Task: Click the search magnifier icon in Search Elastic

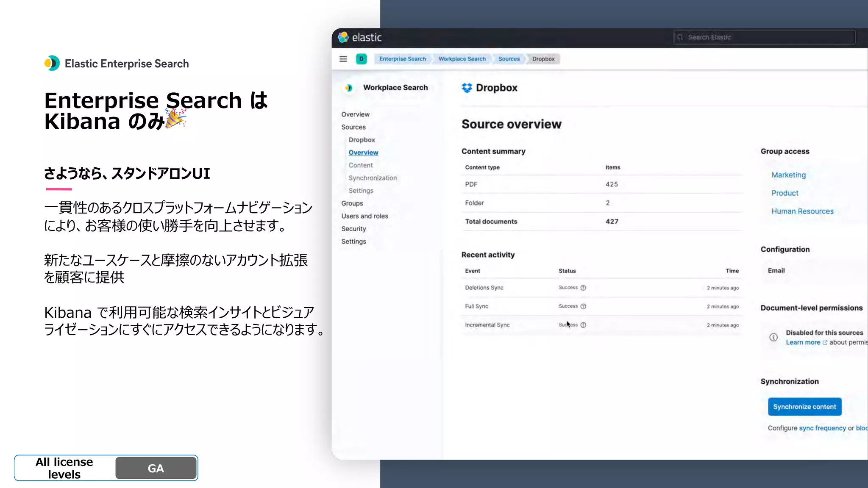Action: click(x=680, y=37)
